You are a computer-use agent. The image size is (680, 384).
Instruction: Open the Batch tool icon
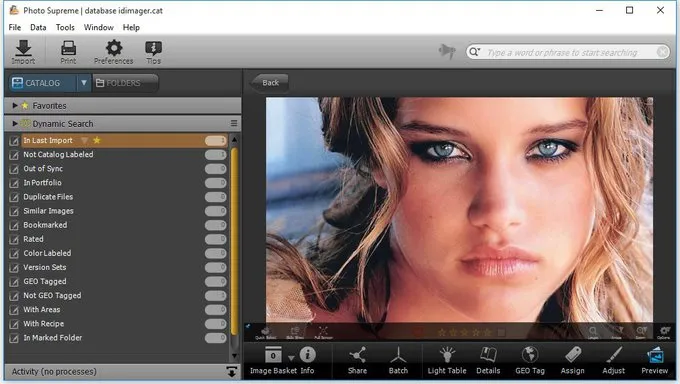pyautogui.click(x=398, y=355)
